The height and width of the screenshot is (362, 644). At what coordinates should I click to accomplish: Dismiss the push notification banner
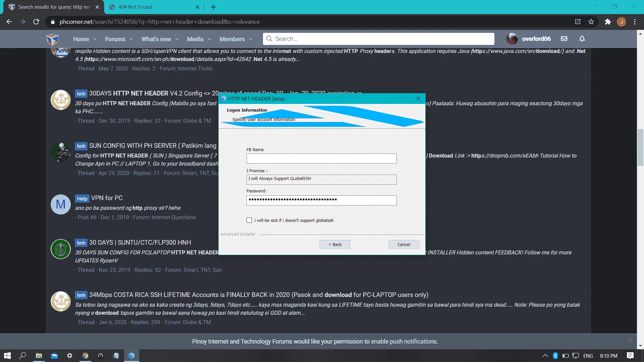tap(631, 341)
